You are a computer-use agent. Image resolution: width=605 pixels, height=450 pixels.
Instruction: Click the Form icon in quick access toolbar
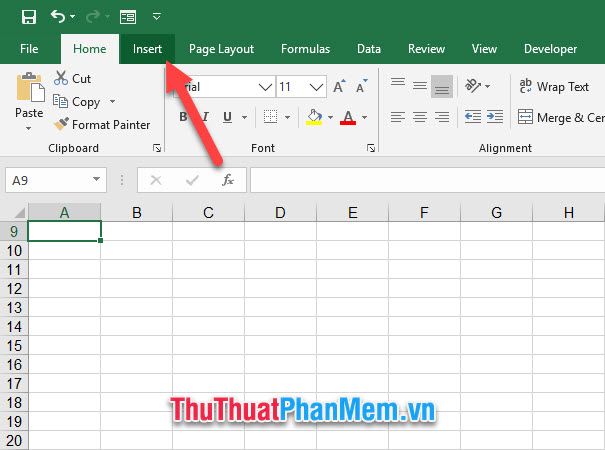128,17
